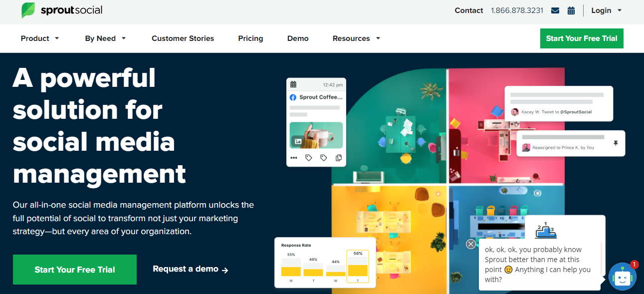Click the calendar icon on post card

click(x=293, y=84)
